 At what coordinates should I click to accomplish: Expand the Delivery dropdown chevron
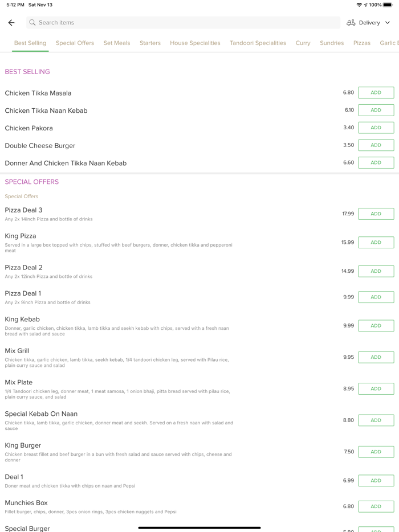[388, 23]
